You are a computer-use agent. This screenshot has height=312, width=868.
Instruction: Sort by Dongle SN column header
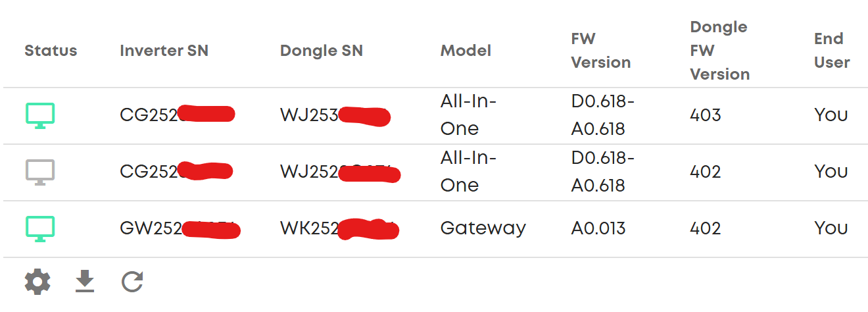tap(321, 51)
